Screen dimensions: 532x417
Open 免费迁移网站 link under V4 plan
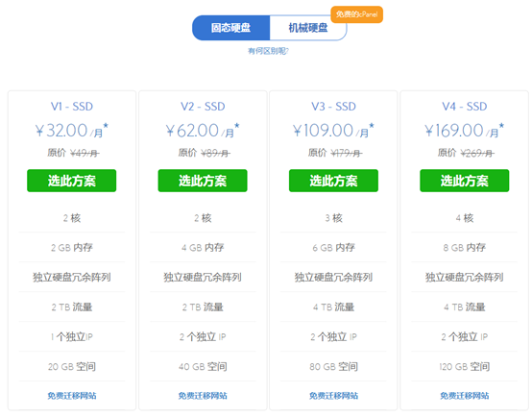[465, 396]
